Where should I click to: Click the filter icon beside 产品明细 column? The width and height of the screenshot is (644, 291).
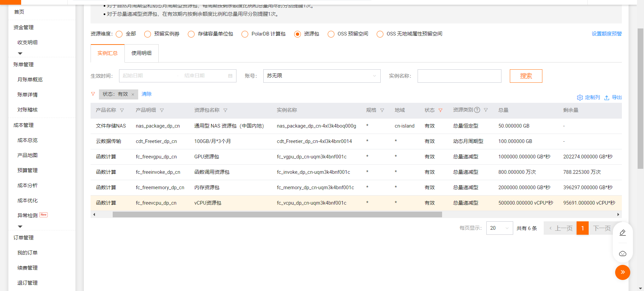click(162, 110)
